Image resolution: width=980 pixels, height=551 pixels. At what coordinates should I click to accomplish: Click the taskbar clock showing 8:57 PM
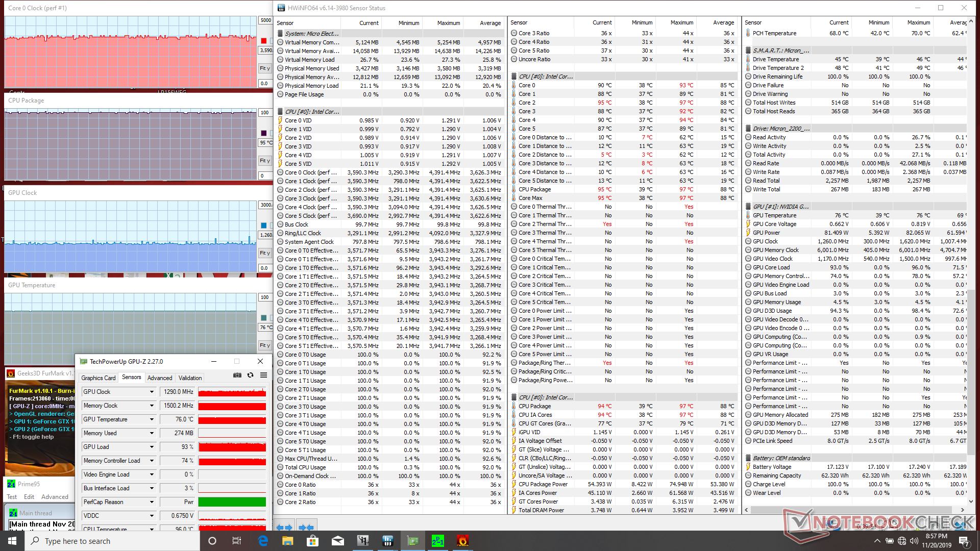point(937,541)
